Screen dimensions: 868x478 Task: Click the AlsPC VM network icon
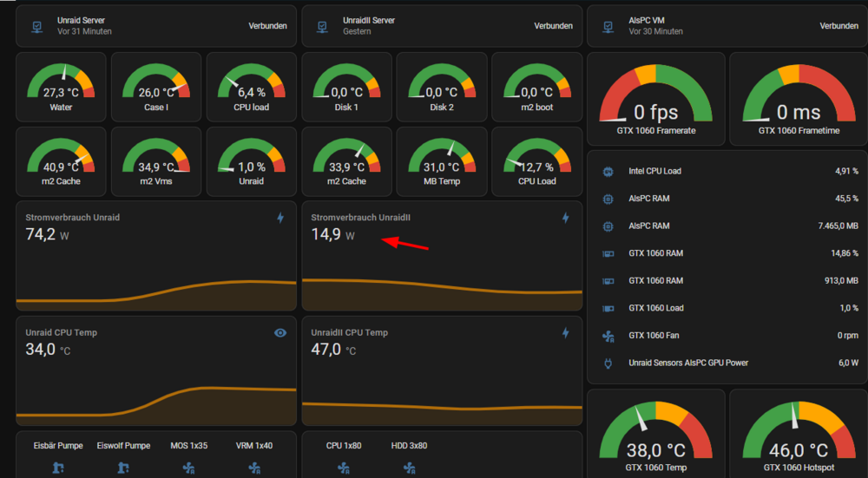(608, 26)
